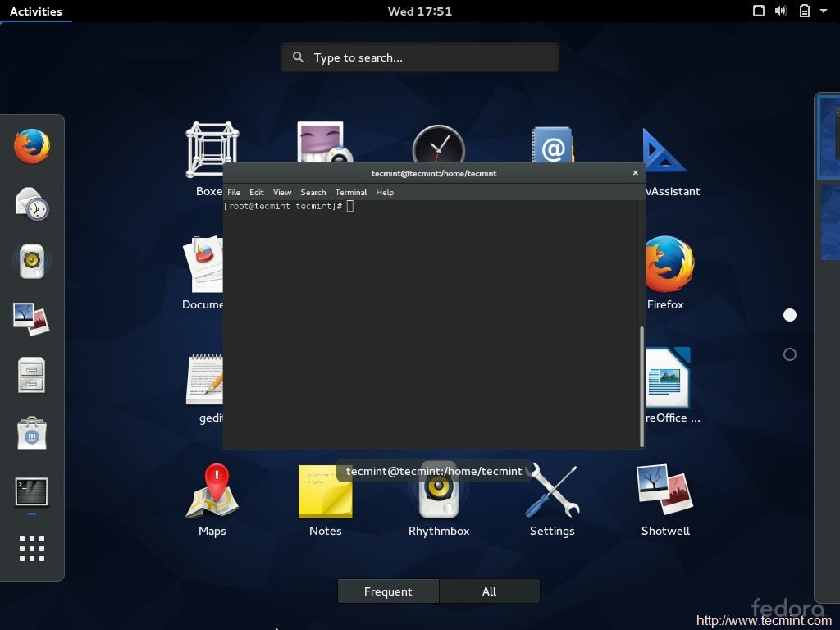Switch to the Frequent apps tab
The width and height of the screenshot is (840, 630).
point(387,591)
